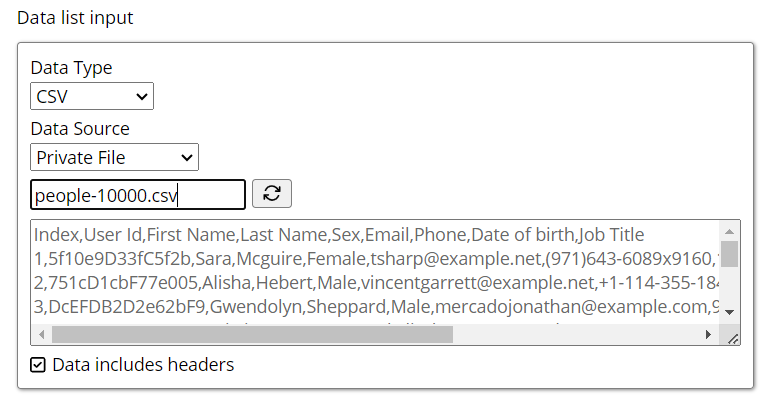
Task: Click the Alisha Hebert row in the preview
Action: 376,283
